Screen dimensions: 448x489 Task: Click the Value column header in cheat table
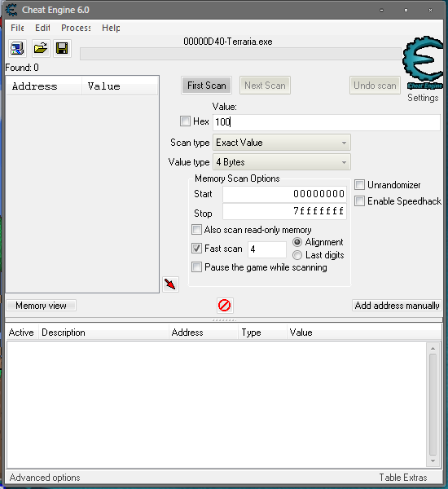(x=364, y=333)
